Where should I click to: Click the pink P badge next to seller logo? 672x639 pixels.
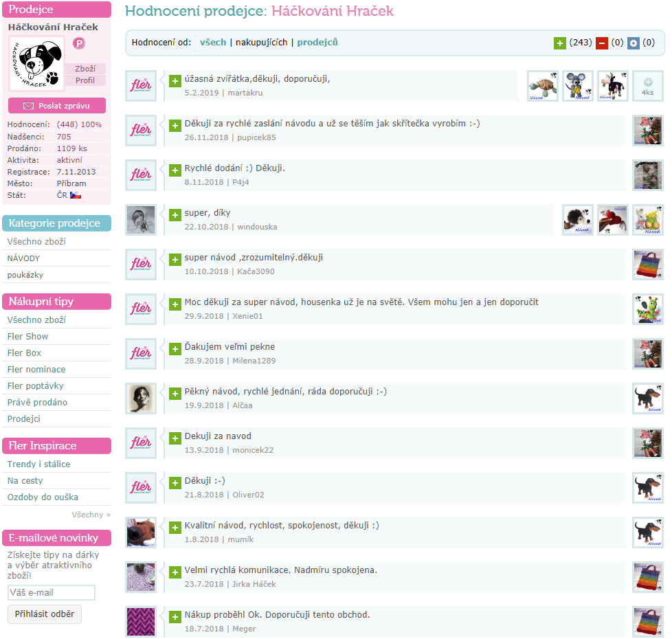coord(79,43)
